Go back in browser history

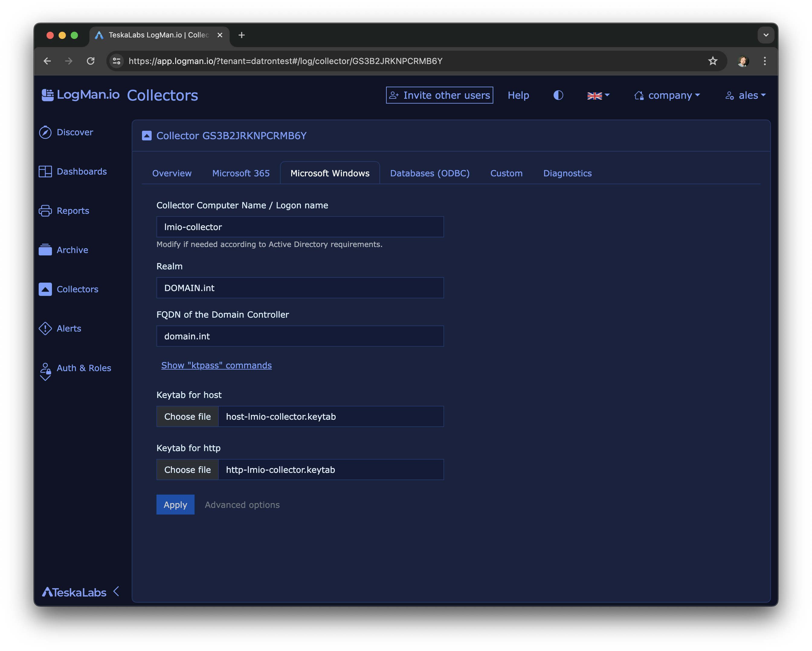[x=47, y=61]
